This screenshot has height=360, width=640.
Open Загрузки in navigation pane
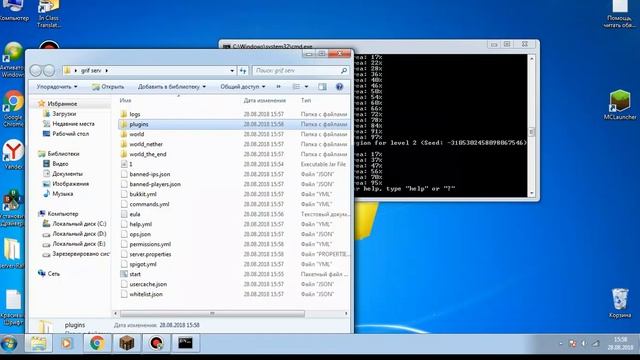click(64, 114)
